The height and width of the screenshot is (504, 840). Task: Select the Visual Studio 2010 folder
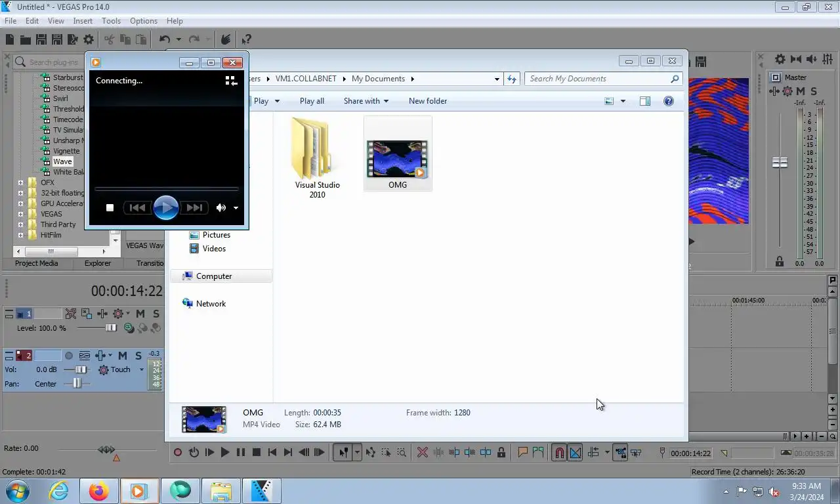[x=317, y=157]
